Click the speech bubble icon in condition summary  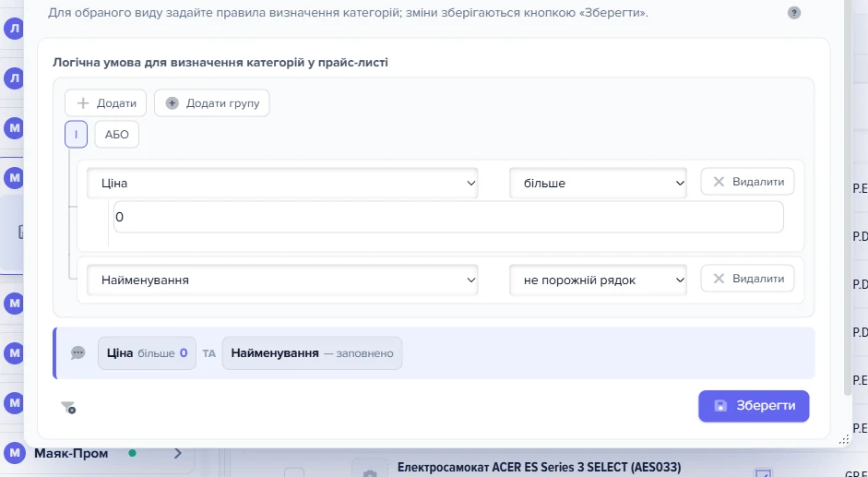[x=78, y=352]
